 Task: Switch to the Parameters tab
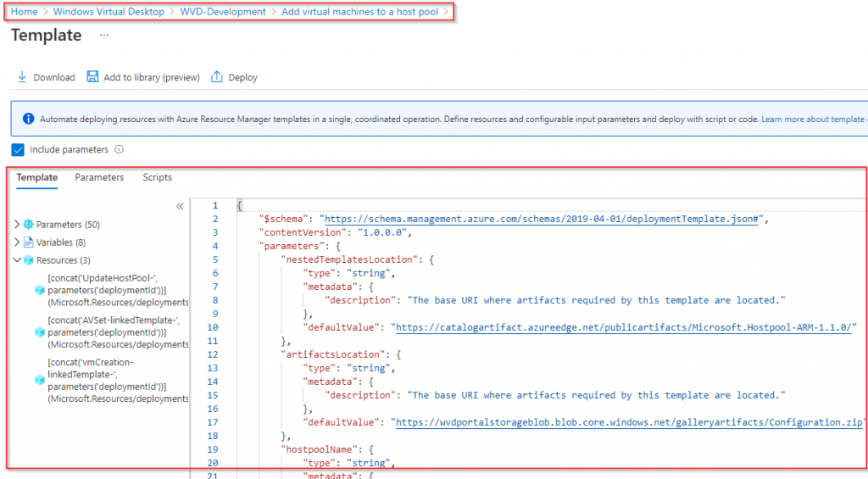[x=100, y=177]
